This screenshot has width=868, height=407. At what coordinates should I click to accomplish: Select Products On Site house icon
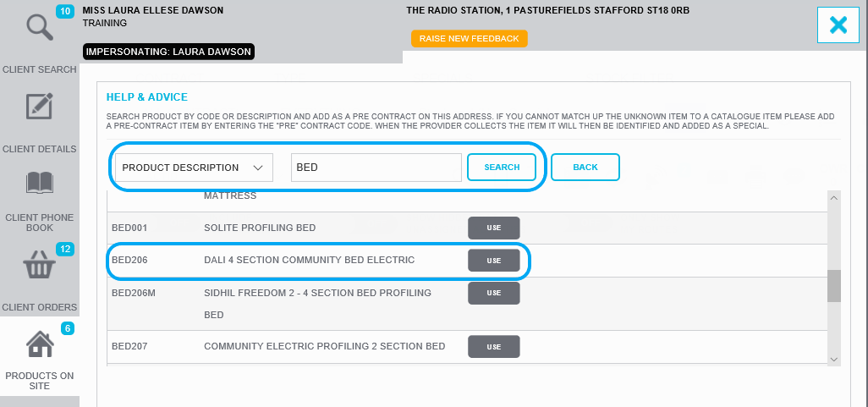(x=40, y=344)
